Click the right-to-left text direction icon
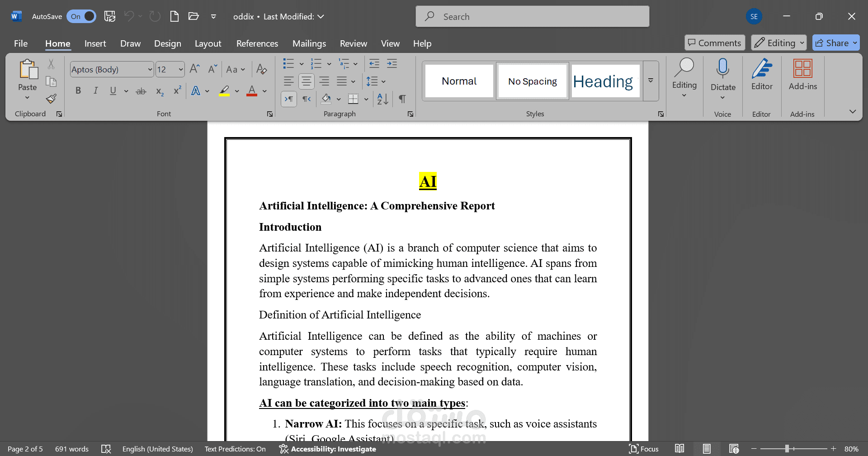This screenshot has height=456, width=868. point(307,99)
